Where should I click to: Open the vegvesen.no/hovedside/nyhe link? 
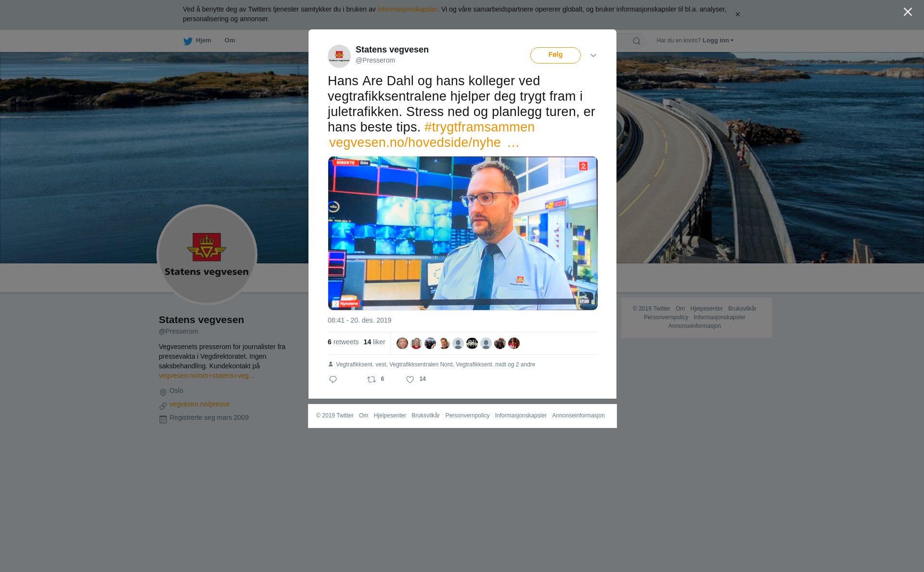(424, 143)
